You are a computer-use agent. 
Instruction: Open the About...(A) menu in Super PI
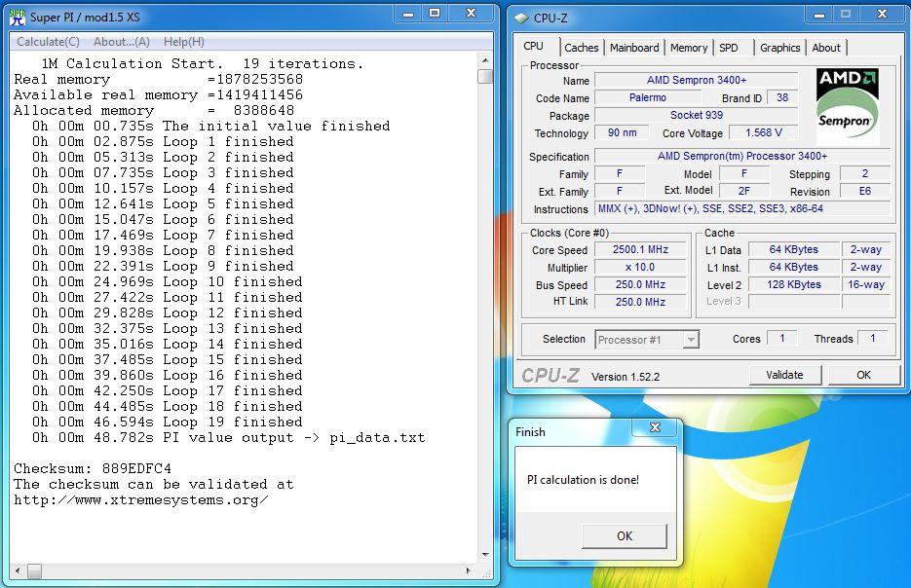tap(122, 42)
